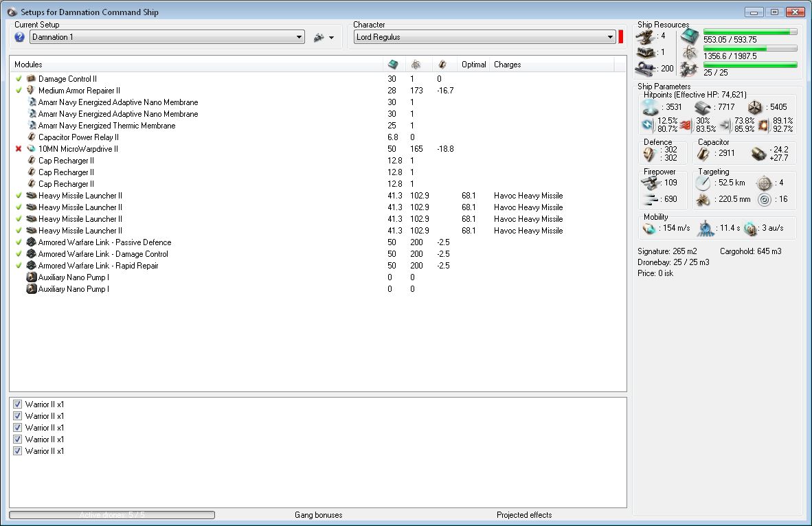Select the third Warrior II x1 drone entry
The height and width of the screenshot is (526, 812).
(45, 428)
